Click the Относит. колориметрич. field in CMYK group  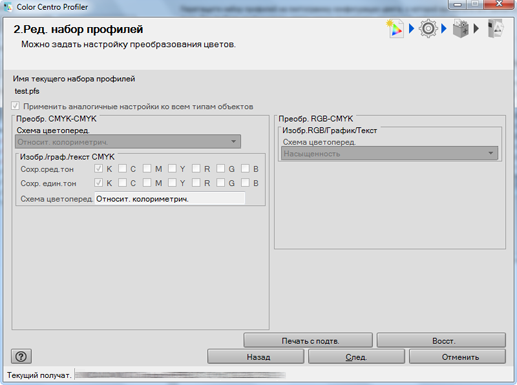tap(170, 199)
